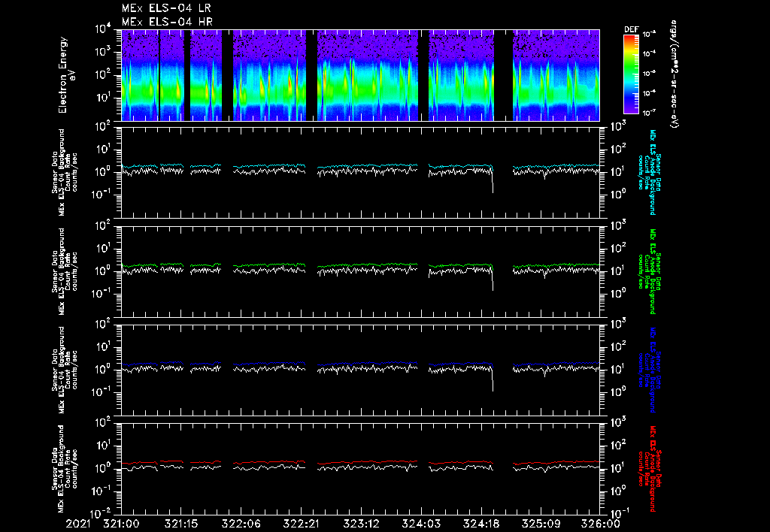Select the 323:12 time axis tick label
770x532 pixels.
click(362, 523)
